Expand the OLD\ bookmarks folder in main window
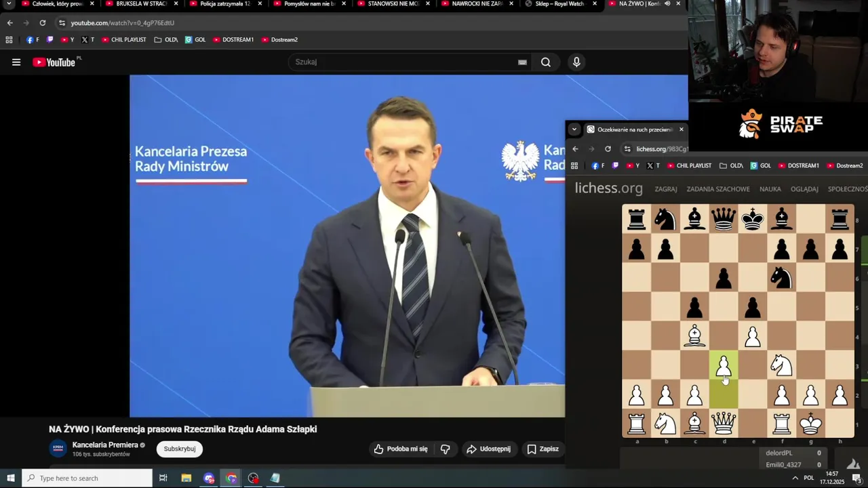Screen dimensions: 868x488 (x=166, y=39)
